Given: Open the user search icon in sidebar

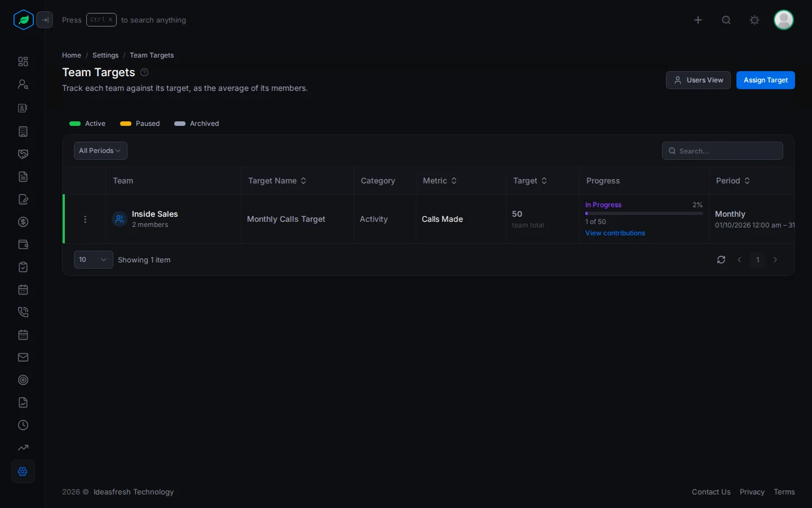Looking at the screenshot, I should [x=23, y=84].
